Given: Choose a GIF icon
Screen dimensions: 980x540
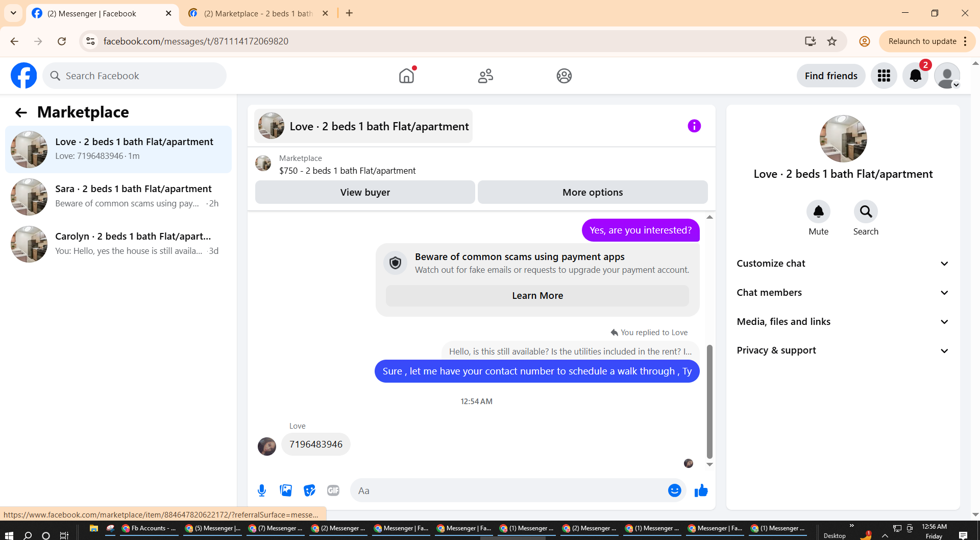Looking at the screenshot, I should pos(333,490).
